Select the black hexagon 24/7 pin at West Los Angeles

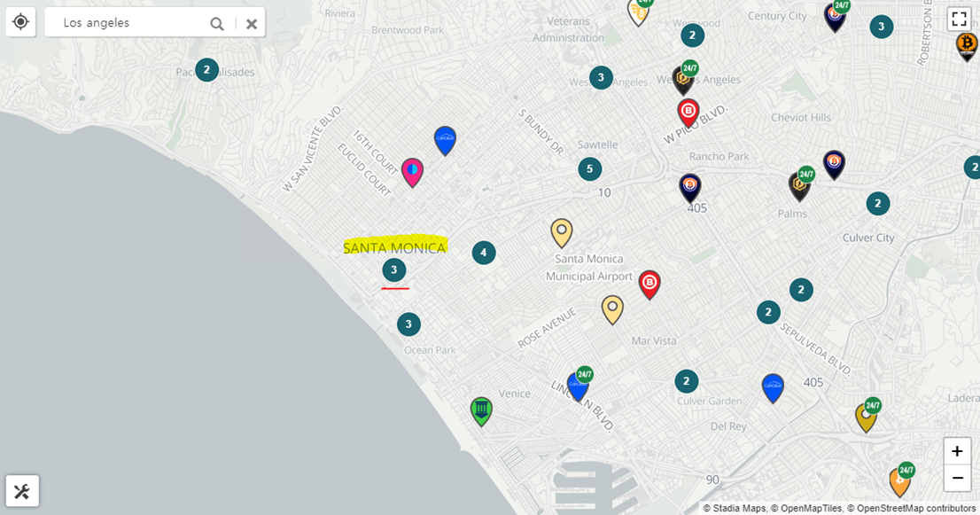tap(682, 80)
